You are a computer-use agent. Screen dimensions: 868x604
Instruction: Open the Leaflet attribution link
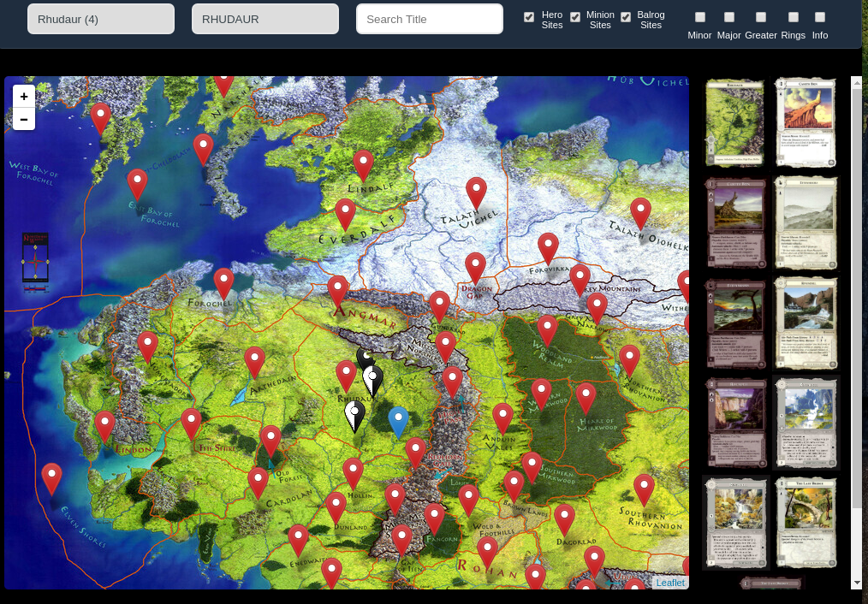coord(669,583)
